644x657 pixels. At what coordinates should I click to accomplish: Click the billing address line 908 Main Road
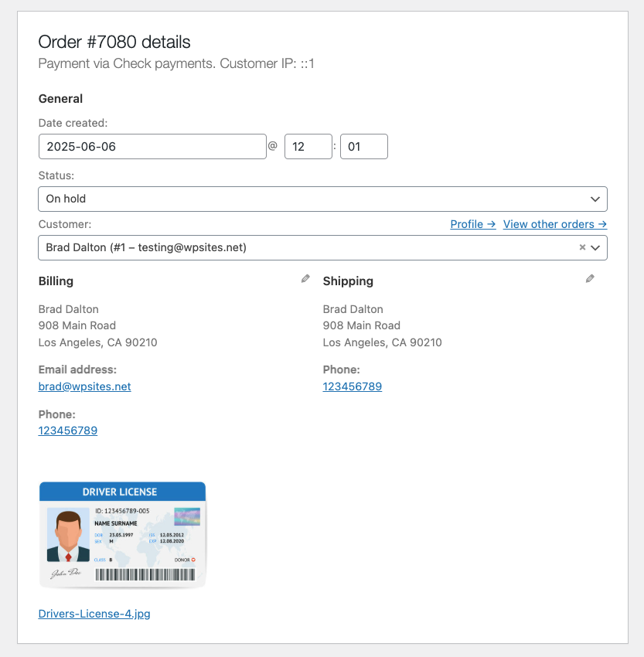77,325
